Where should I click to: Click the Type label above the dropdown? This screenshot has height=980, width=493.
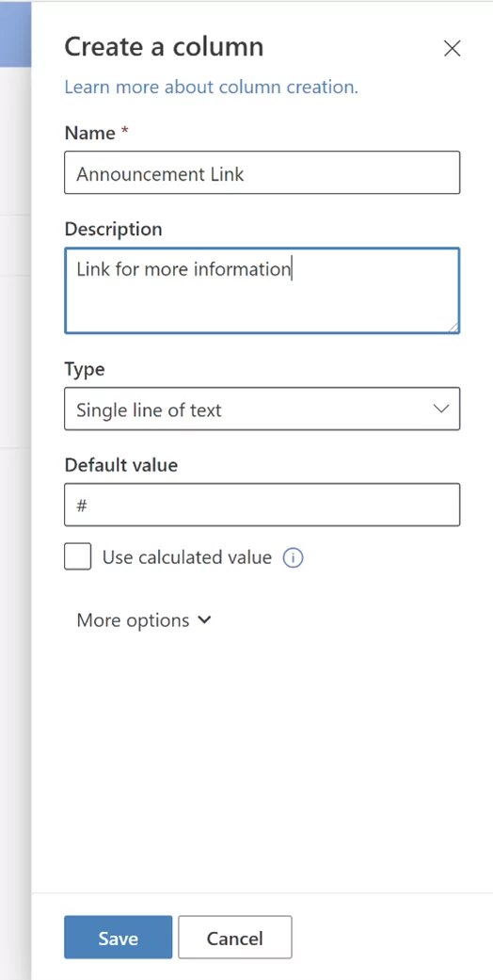(85, 369)
